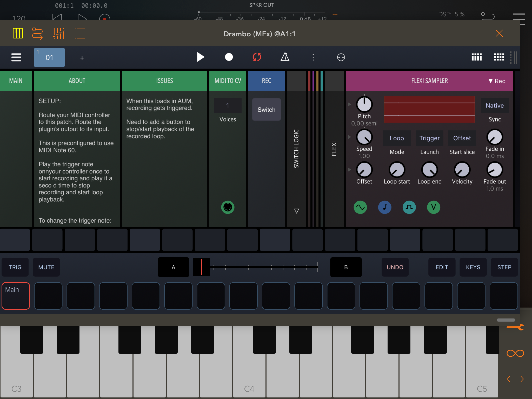Viewport: 532px width, 399px height.
Task: Click the UNDO button
Action: tap(395, 267)
